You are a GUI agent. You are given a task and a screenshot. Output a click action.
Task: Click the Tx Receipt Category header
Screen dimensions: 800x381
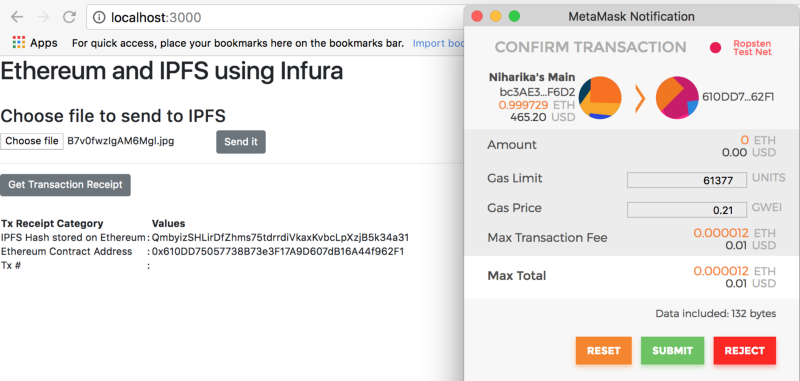coord(52,223)
